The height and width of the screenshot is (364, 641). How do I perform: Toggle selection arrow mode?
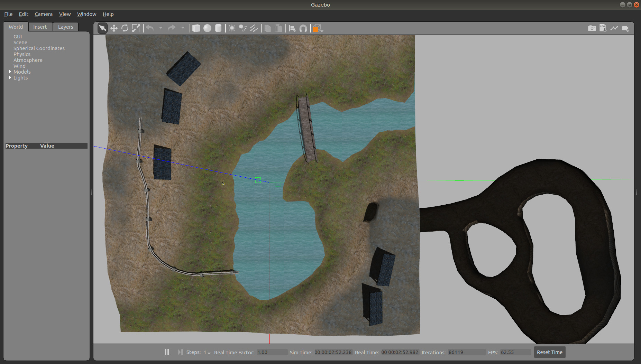click(103, 28)
